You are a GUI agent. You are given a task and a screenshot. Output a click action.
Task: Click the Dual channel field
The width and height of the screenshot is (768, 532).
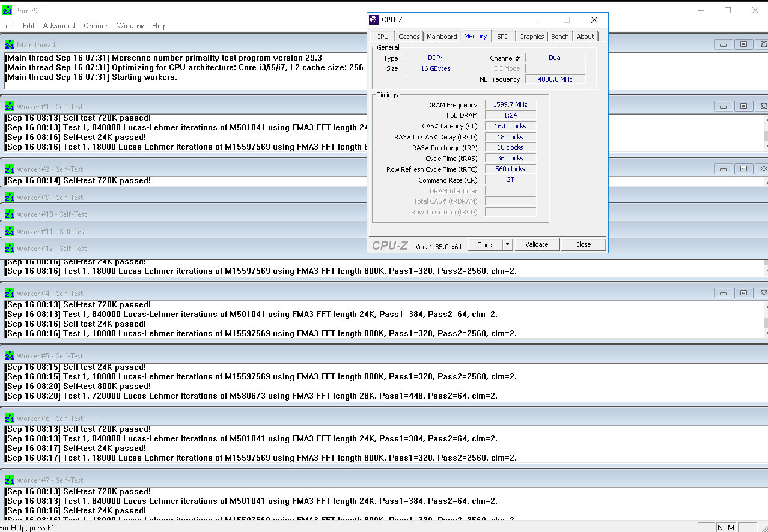555,58
